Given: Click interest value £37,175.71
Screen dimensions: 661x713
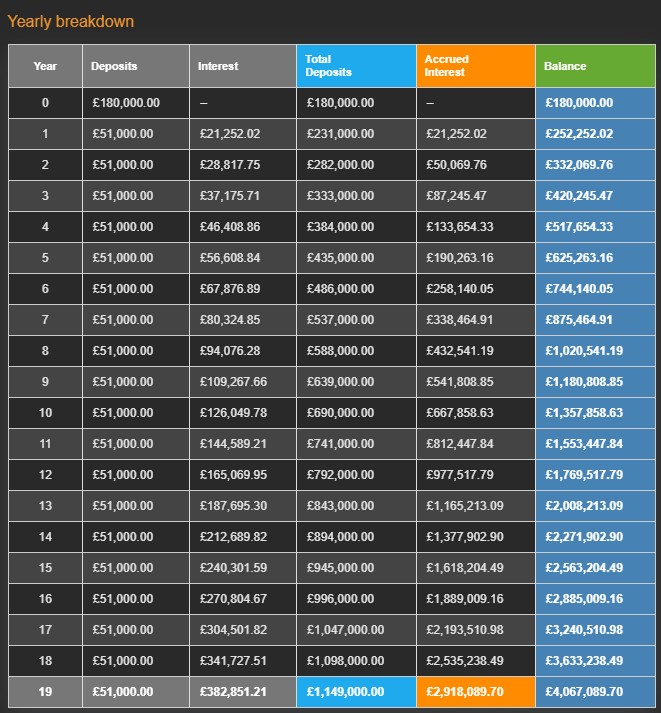Looking at the screenshot, I should point(230,196).
